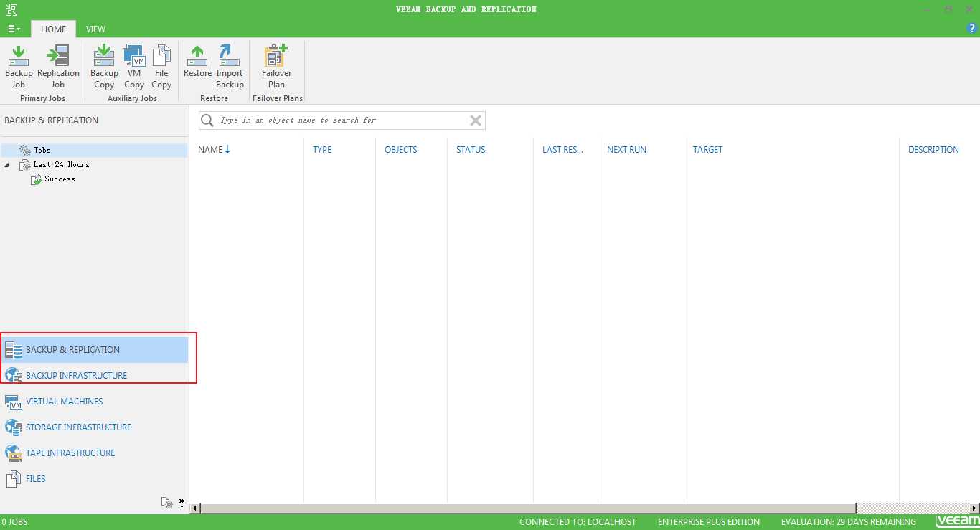Select the Jobs tree node
980x530 pixels.
click(95, 150)
